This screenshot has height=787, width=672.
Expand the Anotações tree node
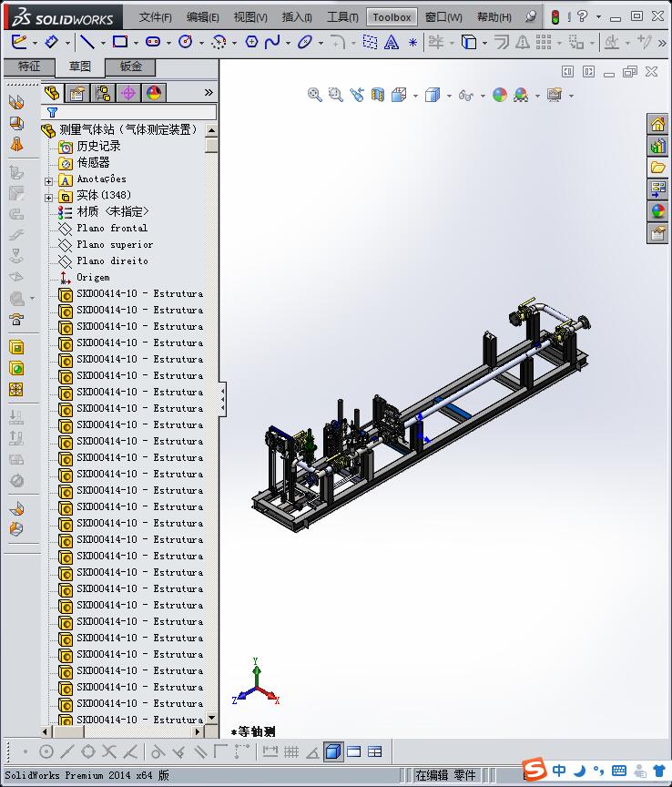[x=48, y=181]
